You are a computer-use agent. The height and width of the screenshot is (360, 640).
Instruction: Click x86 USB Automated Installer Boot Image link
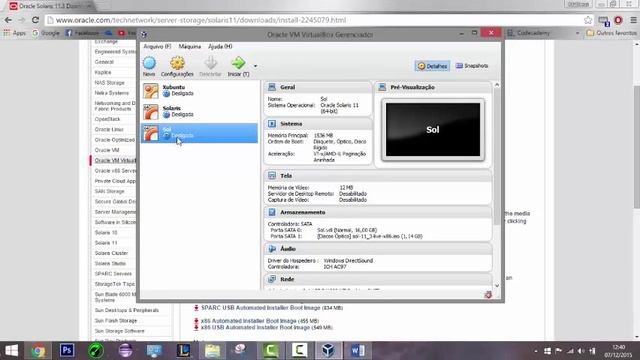(x=255, y=327)
